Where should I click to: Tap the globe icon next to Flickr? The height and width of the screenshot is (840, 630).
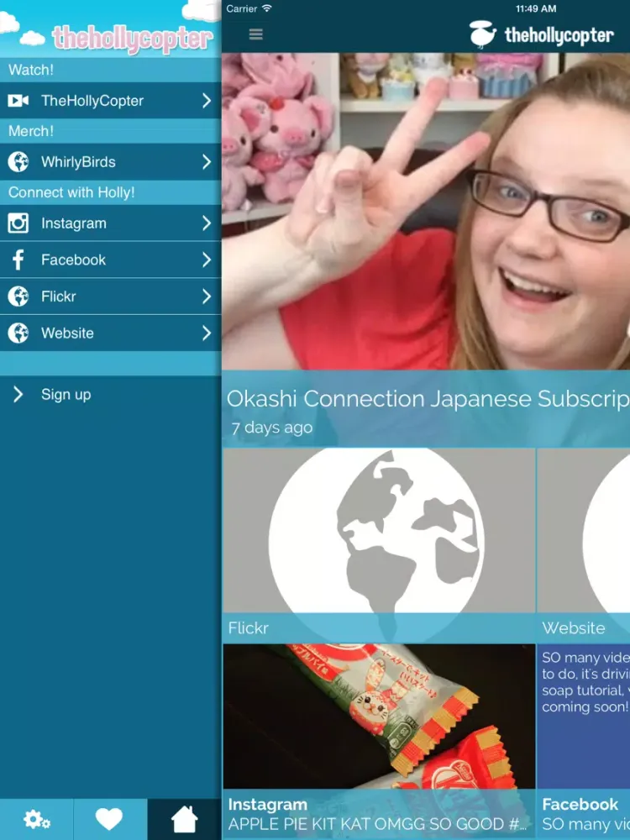click(18, 297)
